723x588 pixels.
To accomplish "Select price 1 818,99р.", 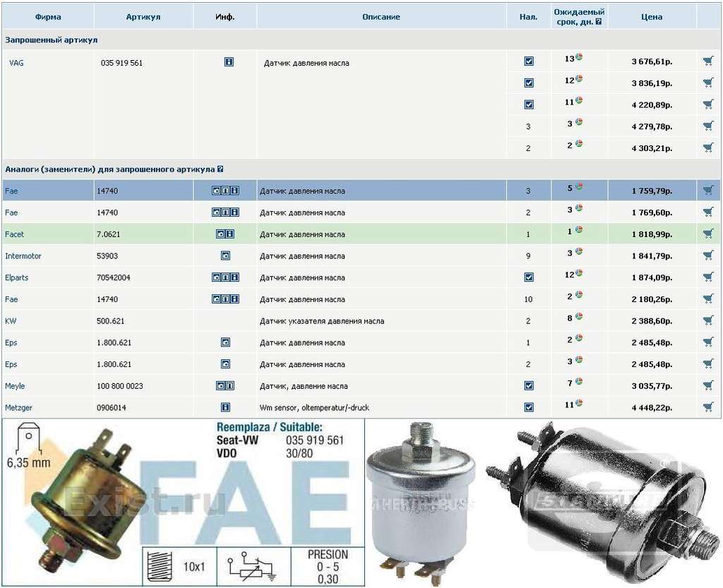I will coord(652,234).
